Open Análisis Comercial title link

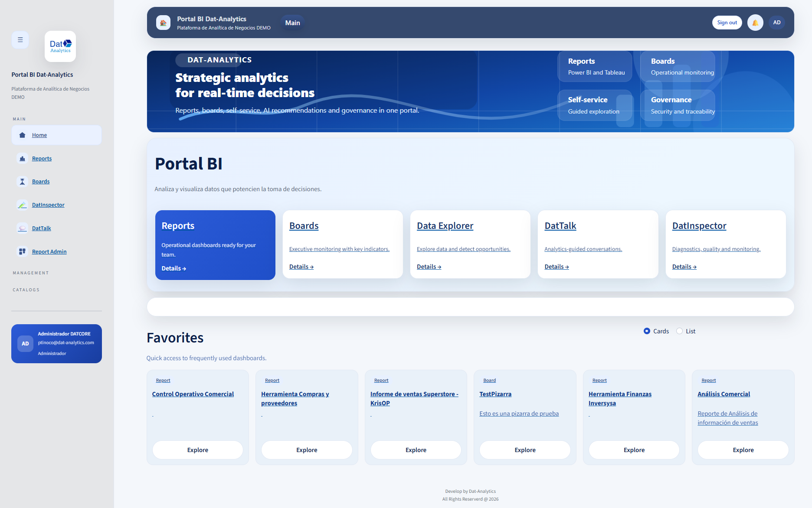tap(724, 394)
